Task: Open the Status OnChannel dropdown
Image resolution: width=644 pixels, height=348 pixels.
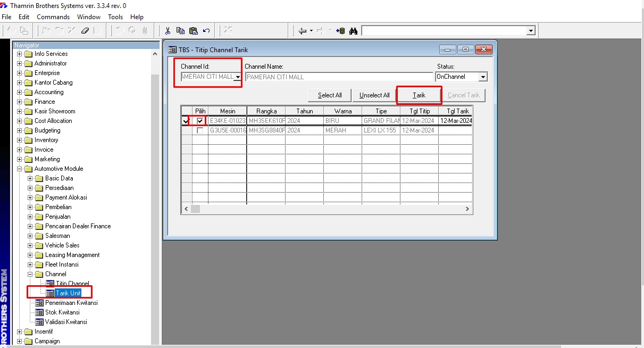Action: click(482, 77)
